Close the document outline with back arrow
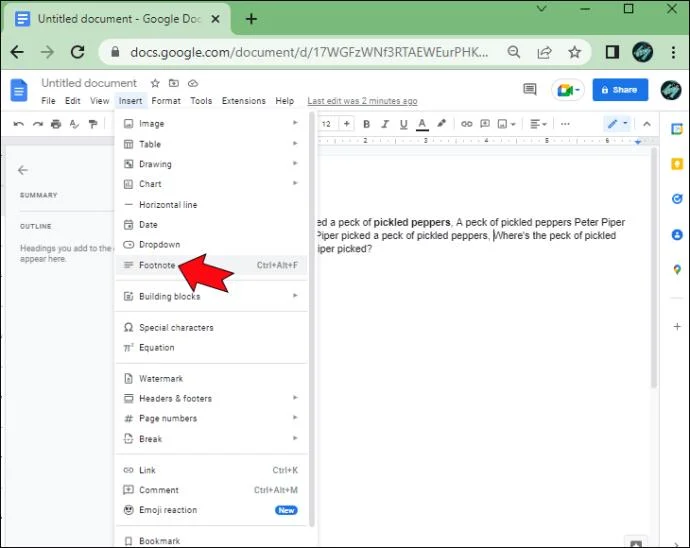Screen dimensions: 690x548 23,170
